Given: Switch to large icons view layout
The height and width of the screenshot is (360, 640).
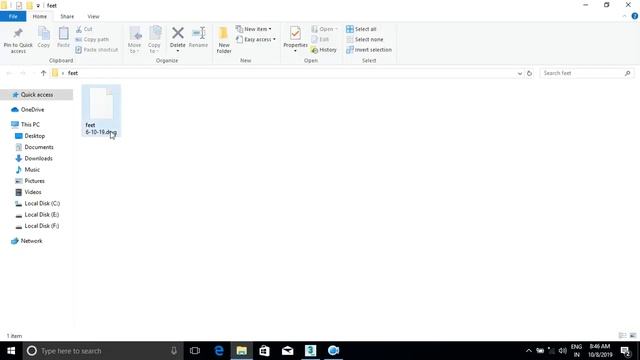Looking at the screenshot, I should (633, 336).
